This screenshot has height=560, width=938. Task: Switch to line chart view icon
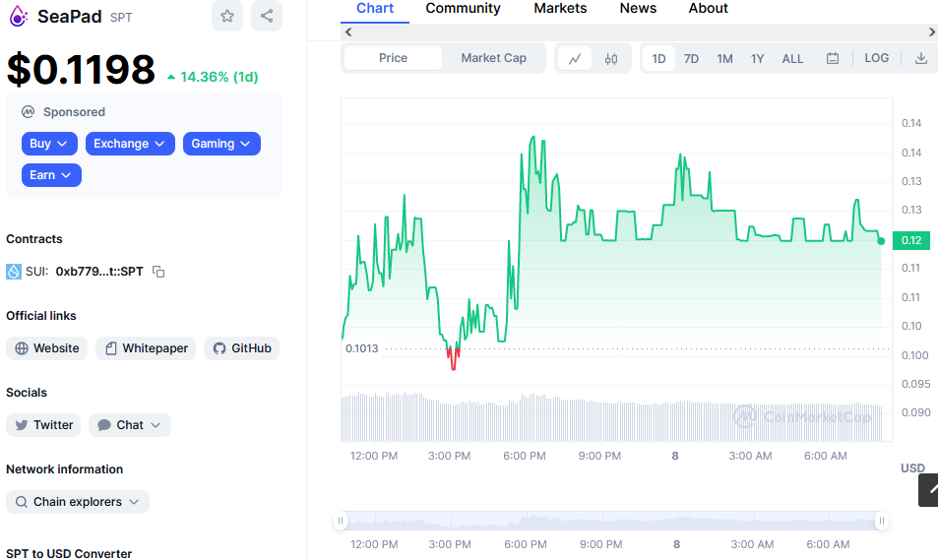[575, 59]
